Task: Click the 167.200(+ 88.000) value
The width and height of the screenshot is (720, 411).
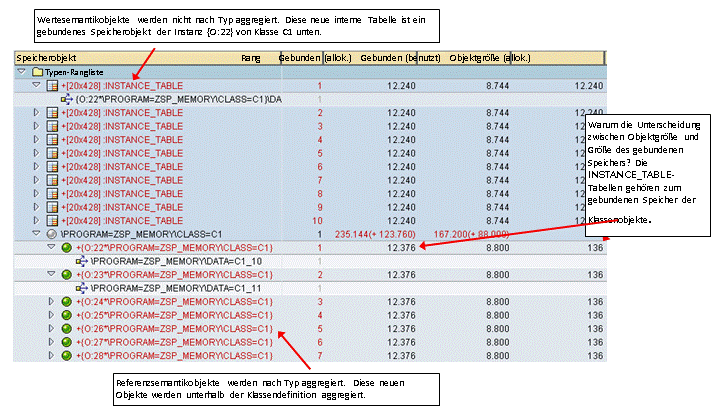Action: [471, 234]
